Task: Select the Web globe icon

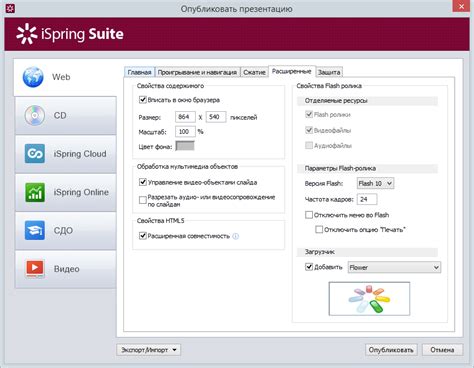Action: 33,77
